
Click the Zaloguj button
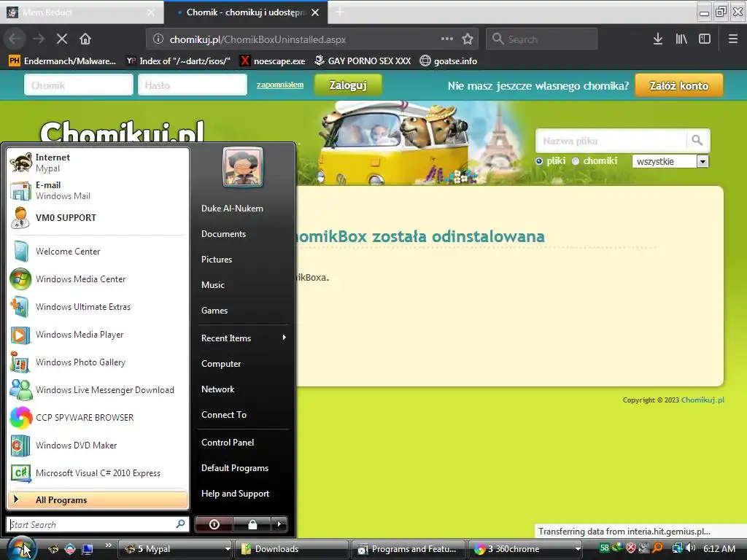348,85
